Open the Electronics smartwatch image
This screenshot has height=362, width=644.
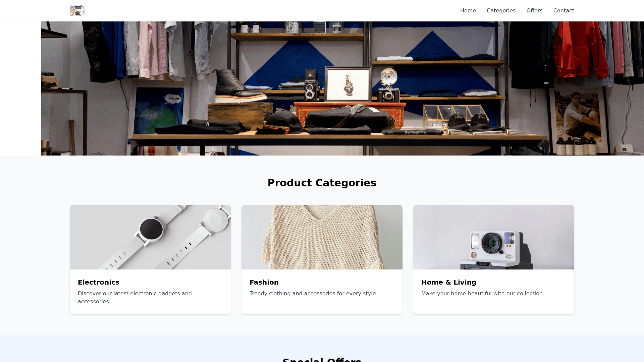pyautogui.click(x=150, y=237)
